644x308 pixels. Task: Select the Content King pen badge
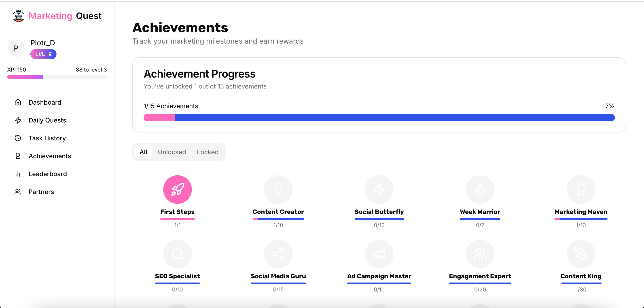580,254
